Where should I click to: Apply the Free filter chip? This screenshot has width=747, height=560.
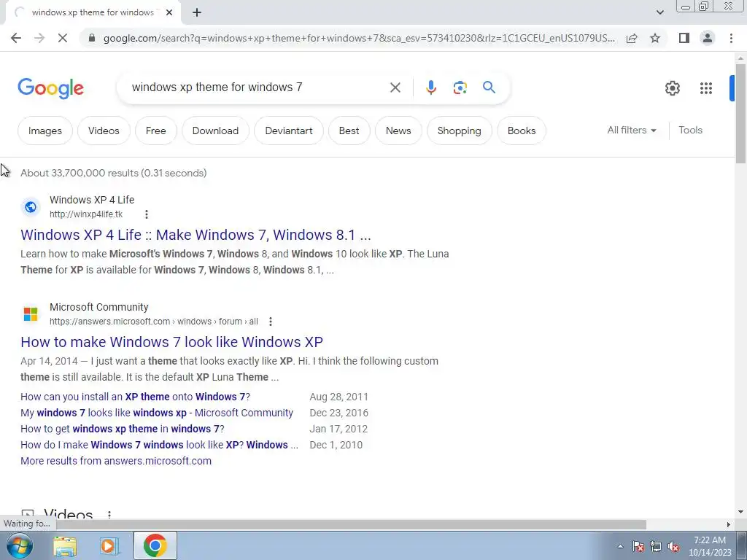point(156,131)
